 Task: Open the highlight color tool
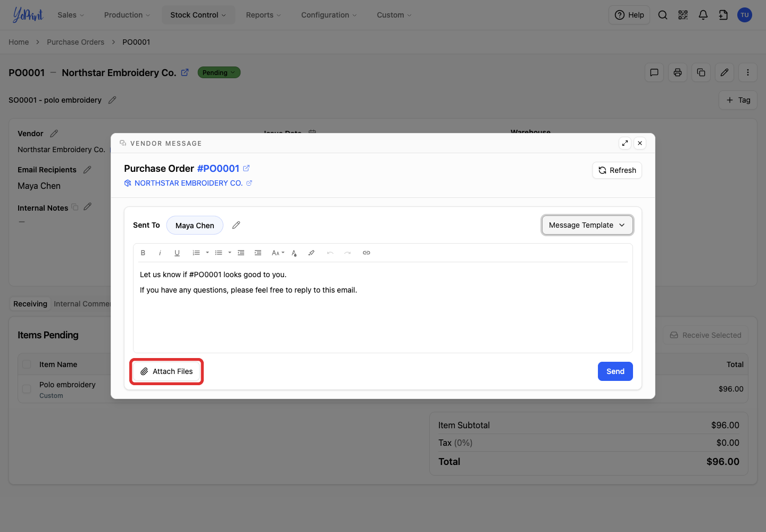(311, 253)
